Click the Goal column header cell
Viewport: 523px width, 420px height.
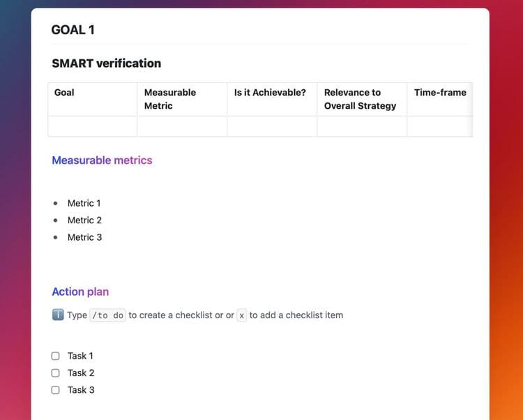pyautogui.click(x=92, y=99)
